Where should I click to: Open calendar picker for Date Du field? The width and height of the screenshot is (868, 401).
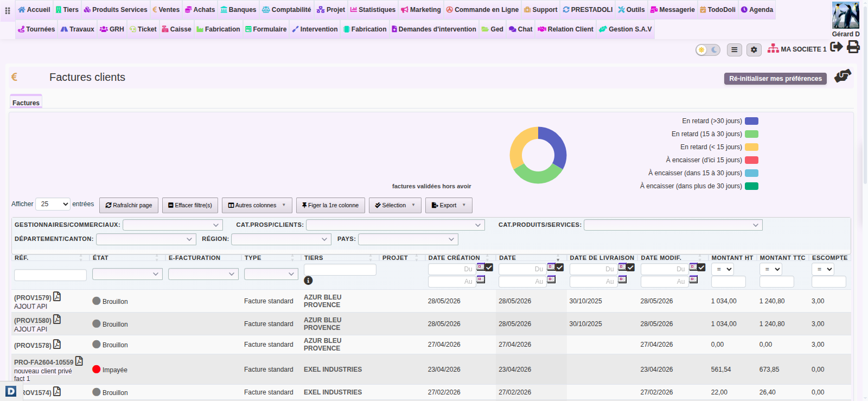pos(551,266)
